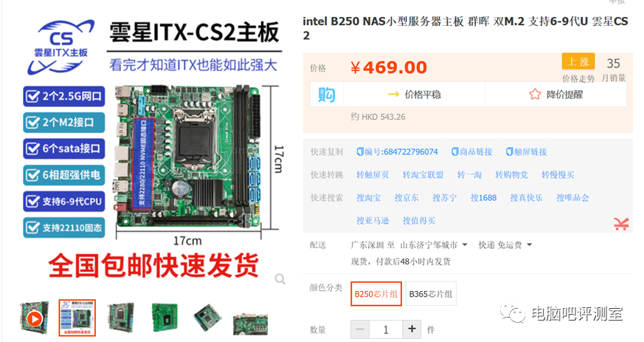Copy the 商品链接 product link

pyautogui.click(x=471, y=151)
